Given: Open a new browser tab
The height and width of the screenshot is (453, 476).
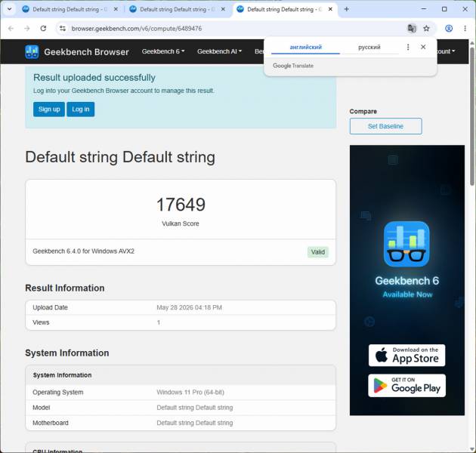Looking at the screenshot, I should (346, 9).
